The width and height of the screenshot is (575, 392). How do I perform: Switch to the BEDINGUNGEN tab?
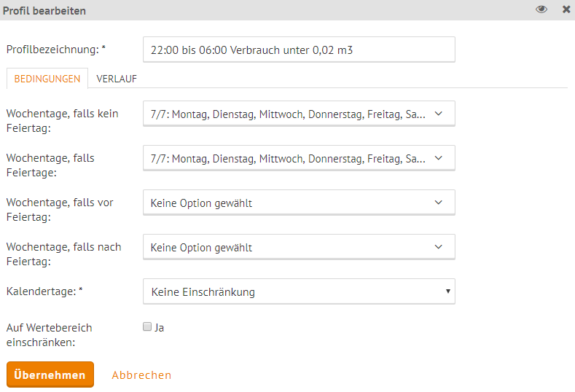tap(47, 79)
